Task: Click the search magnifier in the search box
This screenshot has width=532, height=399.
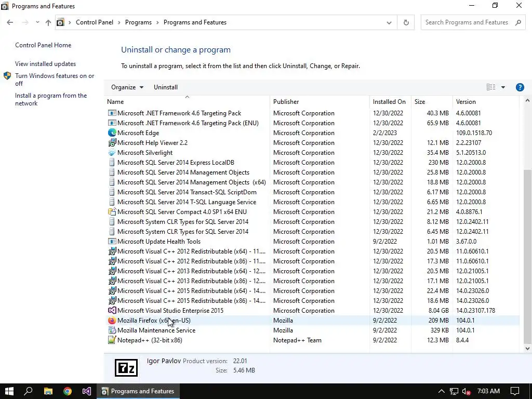Action: click(x=518, y=22)
